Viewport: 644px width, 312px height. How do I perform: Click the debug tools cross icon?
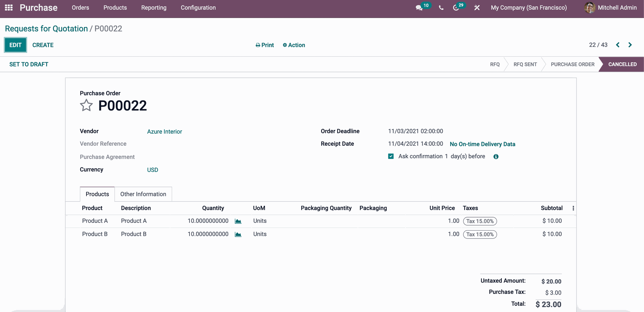[x=477, y=8]
